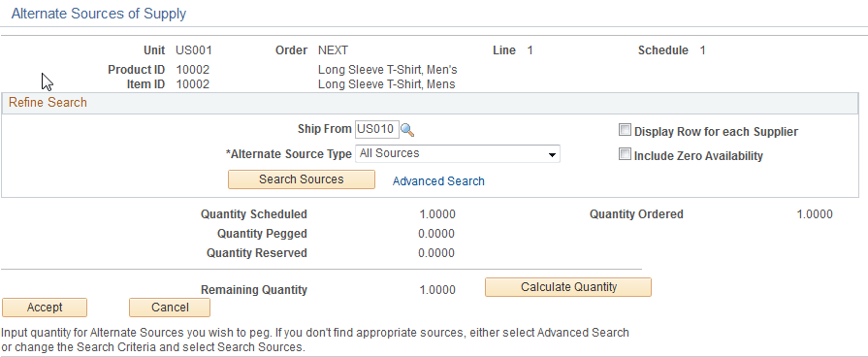Click the Search Sources button
This screenshot has width=868, height=357.
click(302, 179)
